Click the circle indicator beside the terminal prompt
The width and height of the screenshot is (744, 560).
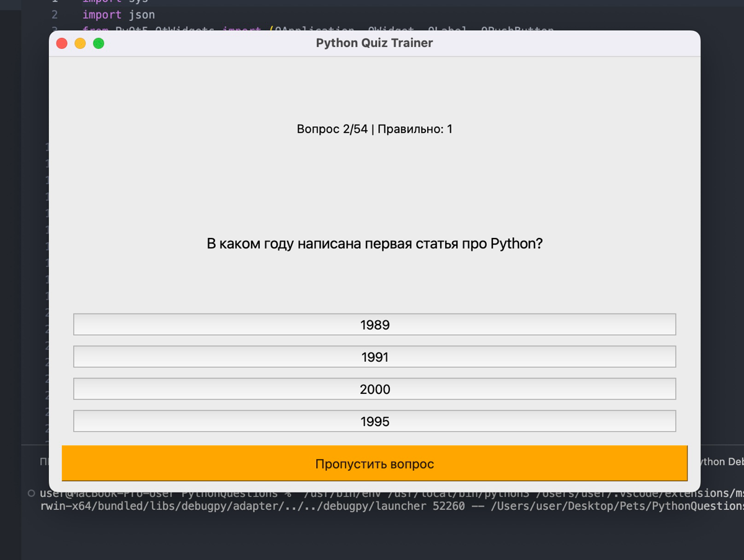click(x=31, y=494)
